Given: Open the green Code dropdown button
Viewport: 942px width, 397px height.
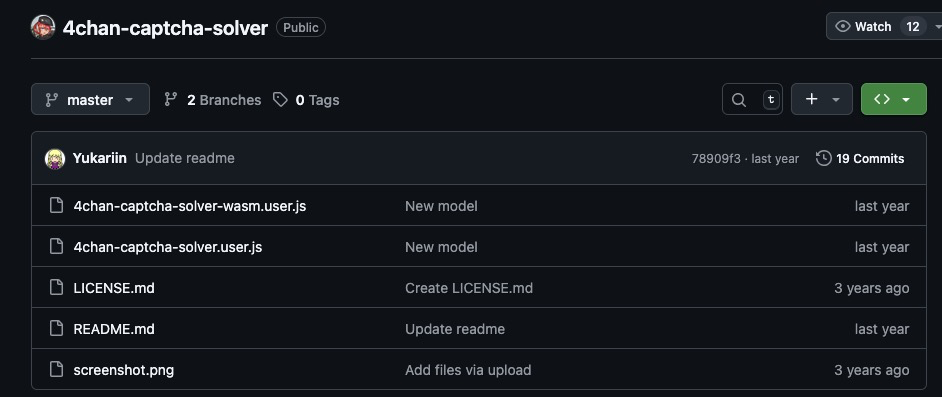Looking at the screenshot, I should (x=893, y=99).
